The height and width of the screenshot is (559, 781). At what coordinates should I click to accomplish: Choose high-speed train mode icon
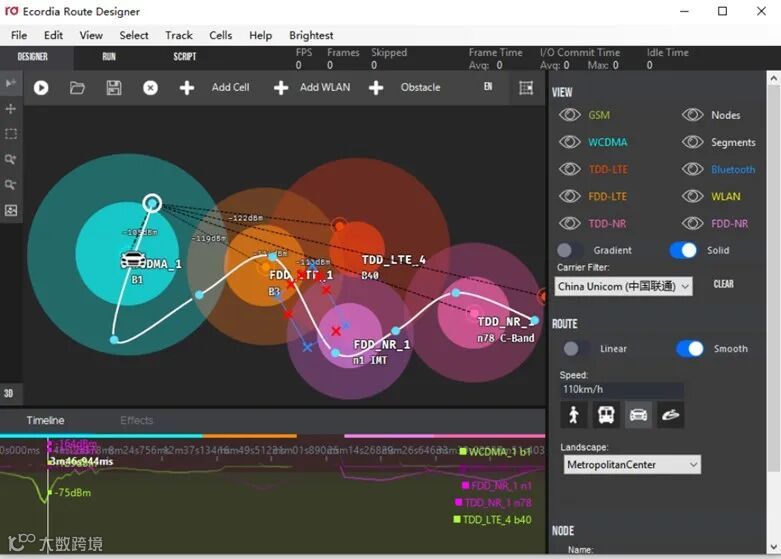[x=670, y=415]
